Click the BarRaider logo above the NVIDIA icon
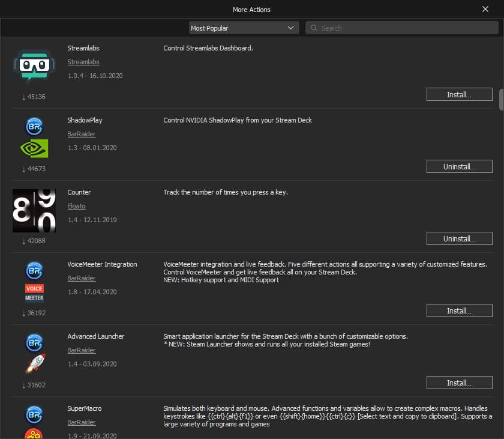Image resolution: width=504 pixels, height=439 pixels. pos(34,126)
